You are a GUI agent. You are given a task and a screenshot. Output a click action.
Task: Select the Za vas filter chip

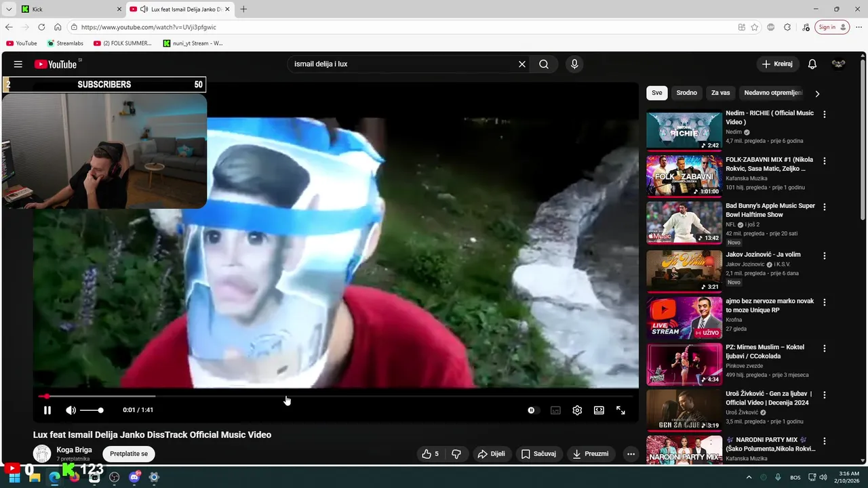pos(720,93)
